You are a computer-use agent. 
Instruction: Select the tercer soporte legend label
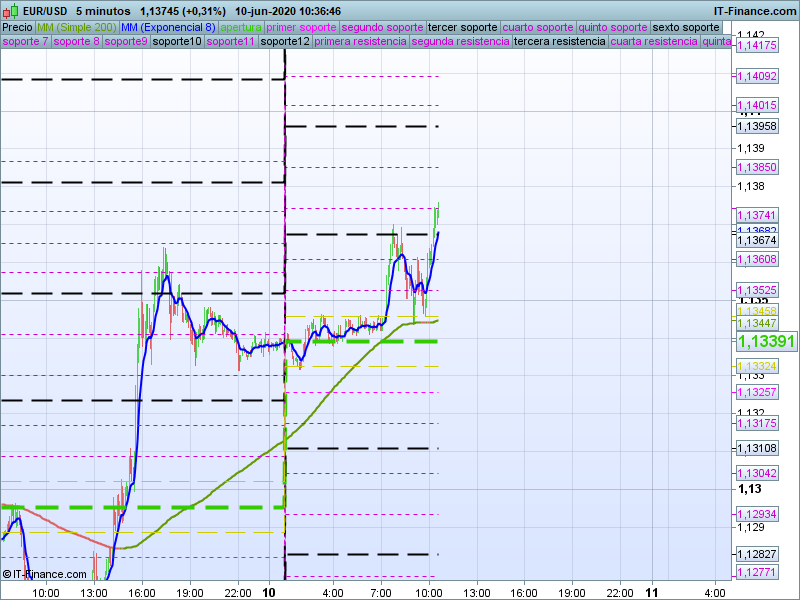coord(462,27)
